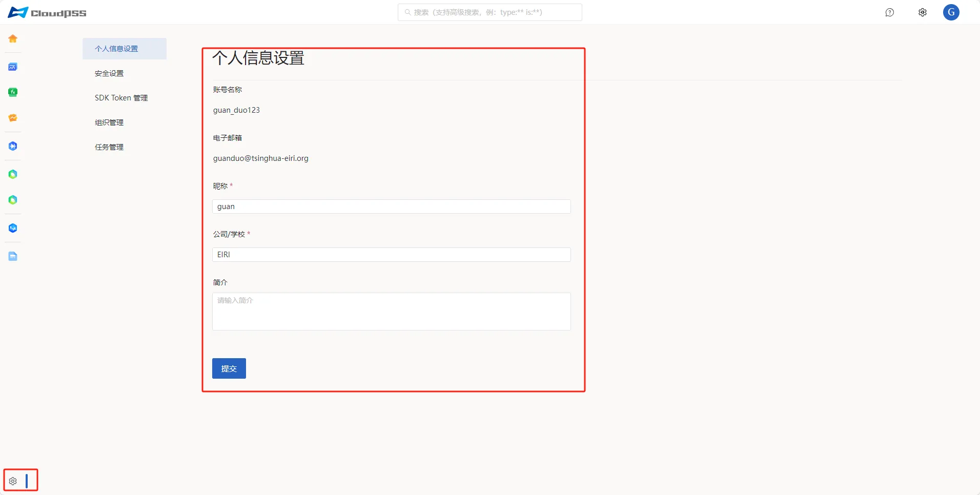
Task: Open the blue bar-chart hexagon sidebar icon
Action: [13, 228]
